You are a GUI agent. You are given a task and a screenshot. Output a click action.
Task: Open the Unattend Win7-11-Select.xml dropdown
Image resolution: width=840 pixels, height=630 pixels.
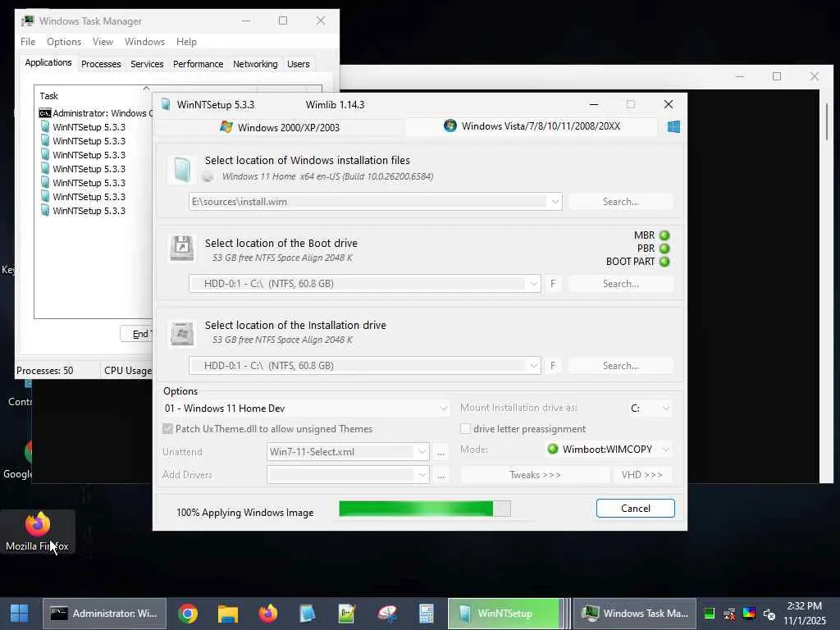422,452
